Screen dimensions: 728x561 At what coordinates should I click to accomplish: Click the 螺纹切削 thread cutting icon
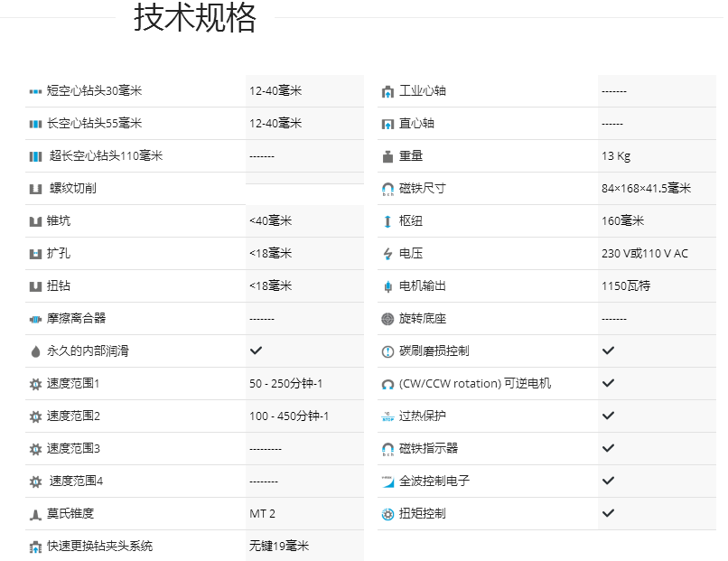[x=35, y=189]
